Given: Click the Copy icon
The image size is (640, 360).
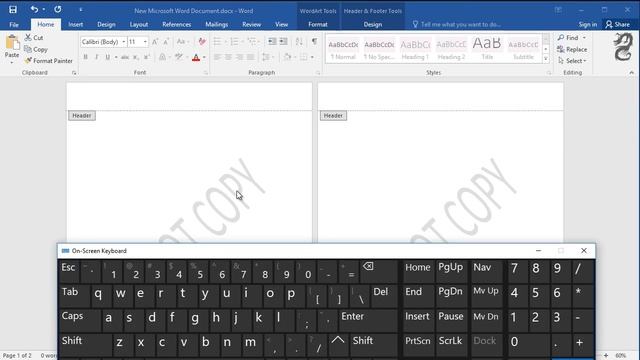Looking at the screenshot, I should 28,49.
